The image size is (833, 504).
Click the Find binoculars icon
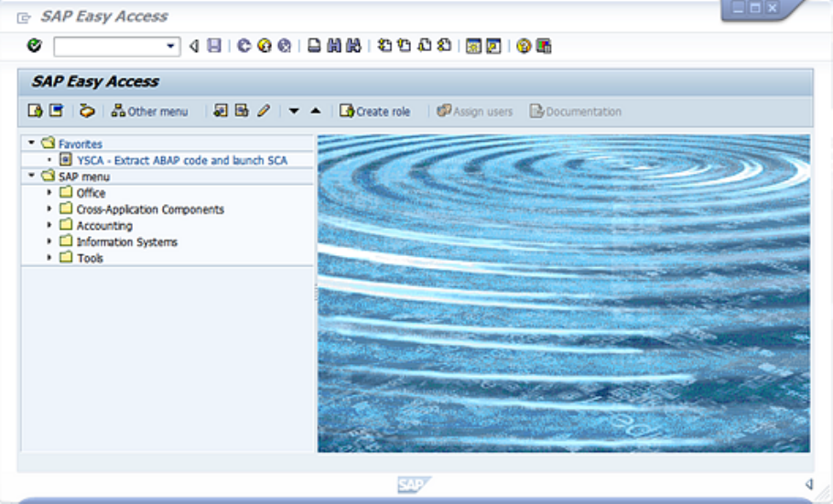click(334, 46)
